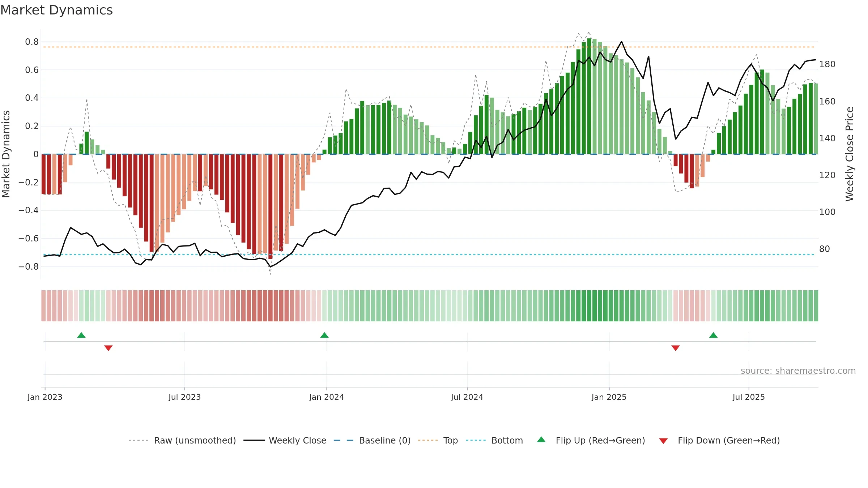Click the 140 right axis price label
This screenshot has width=868, height=488.
[827, 138]
